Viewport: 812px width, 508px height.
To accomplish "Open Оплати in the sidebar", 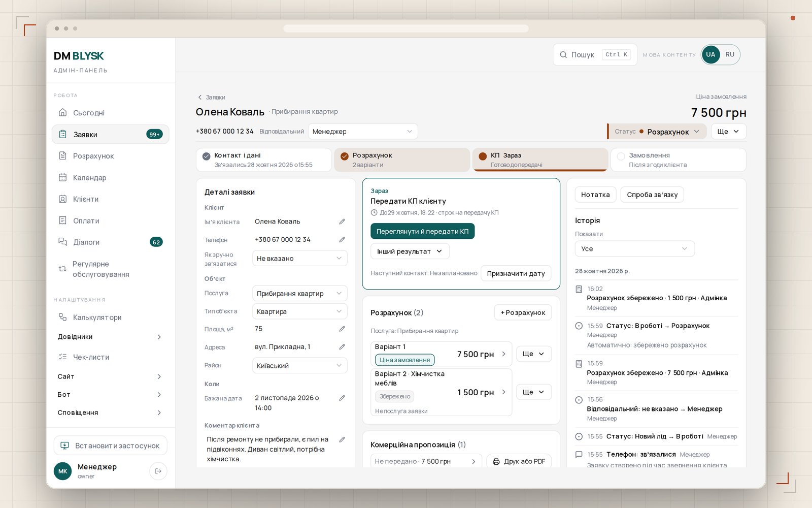I will 110,220.
